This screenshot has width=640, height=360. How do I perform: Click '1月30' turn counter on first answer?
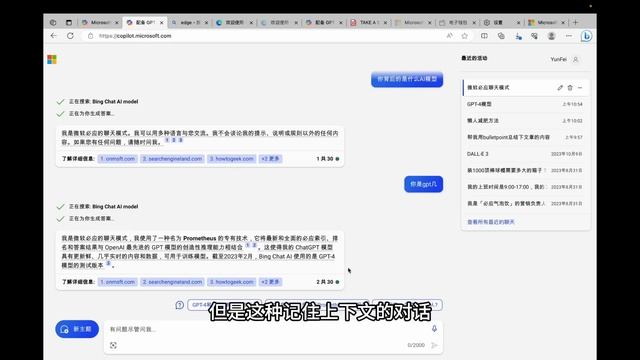(x=328, y=159)
